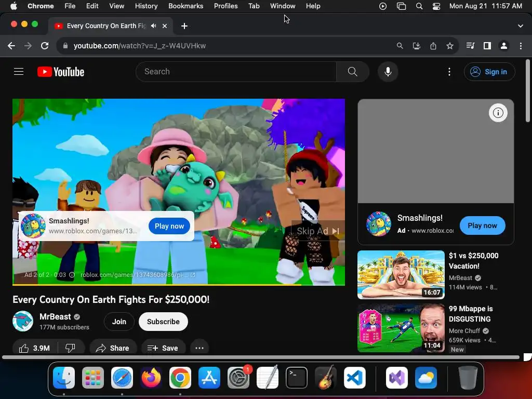This screenshot has width=532, height=399.
Task: Open Chrome three-dot menu
Action: [521, 46]
